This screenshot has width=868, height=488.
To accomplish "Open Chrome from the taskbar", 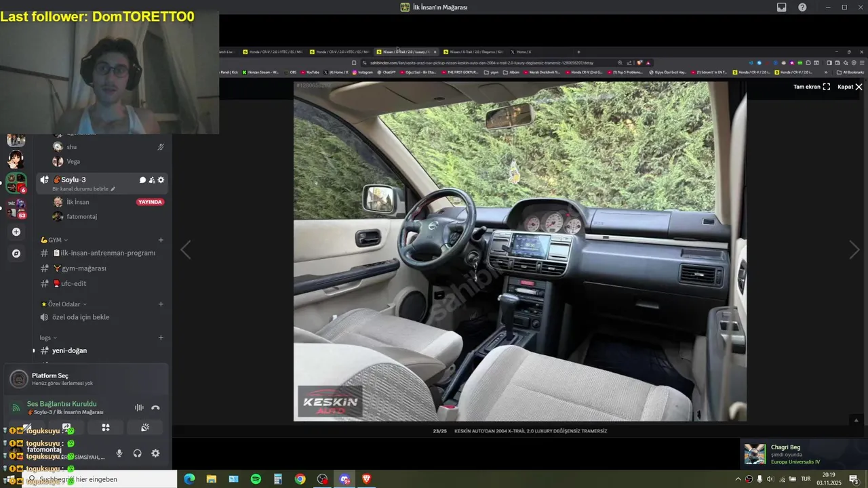I will tap(300, 479).
